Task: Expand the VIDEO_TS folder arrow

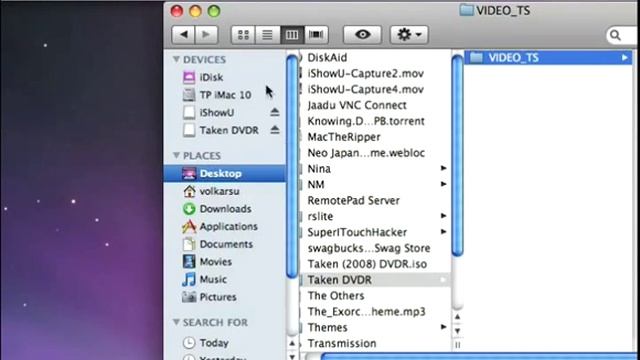Action: tap(624, 58)
